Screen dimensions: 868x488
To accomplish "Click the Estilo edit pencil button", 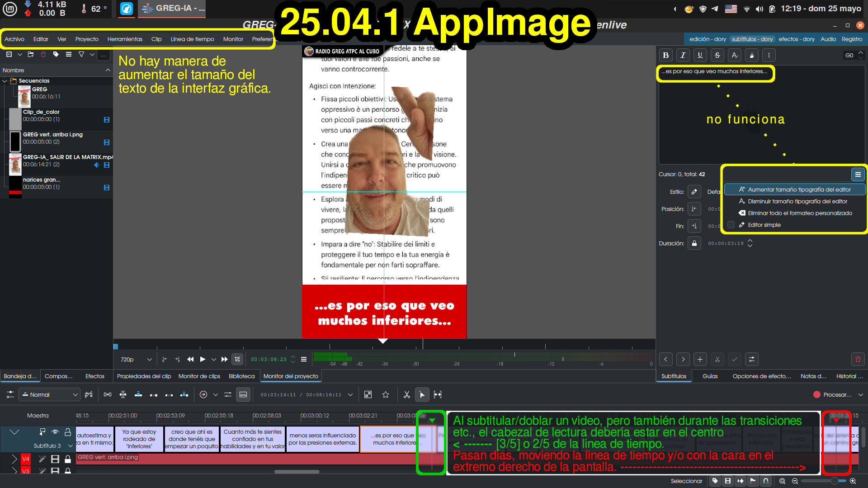I will point(694,192).
